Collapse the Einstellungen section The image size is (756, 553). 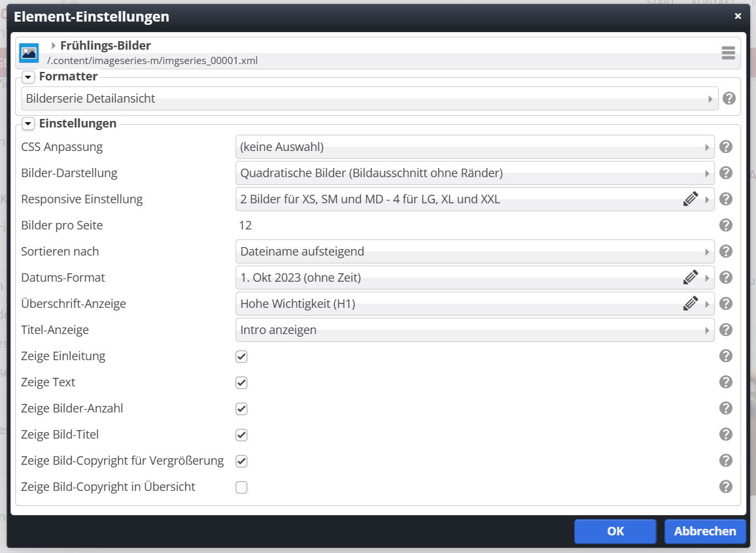(x=28, y=124)
